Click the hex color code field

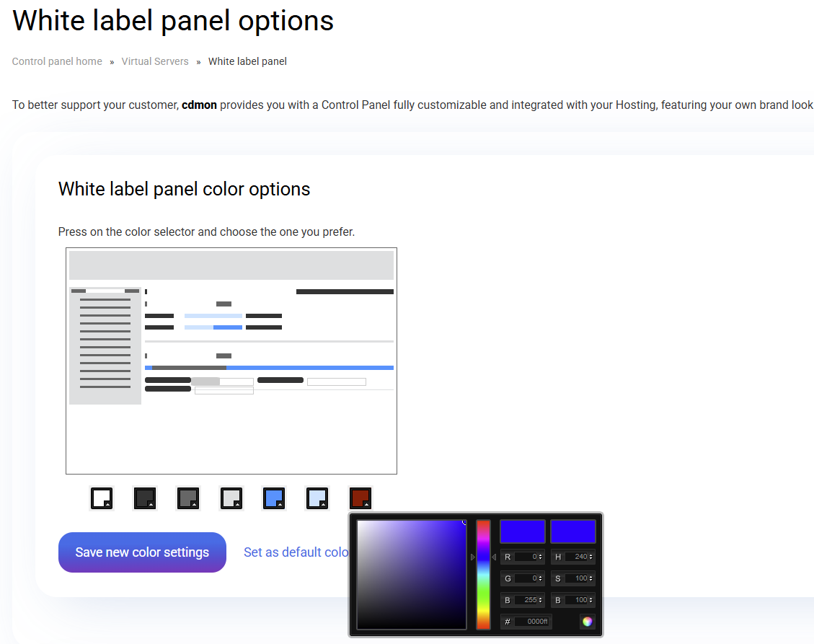[533, 622]
